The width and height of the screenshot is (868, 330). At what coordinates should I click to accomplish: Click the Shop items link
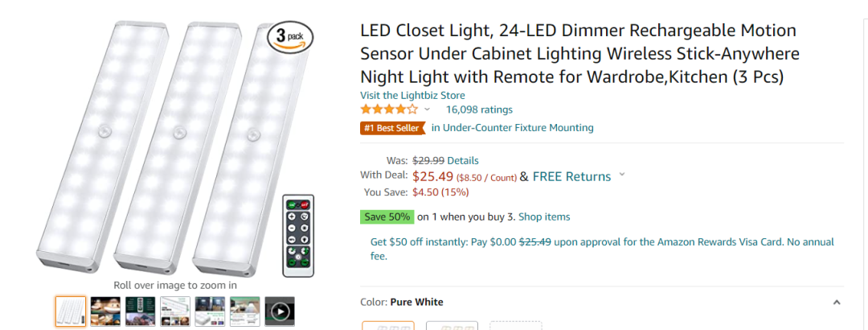(544, 217)
